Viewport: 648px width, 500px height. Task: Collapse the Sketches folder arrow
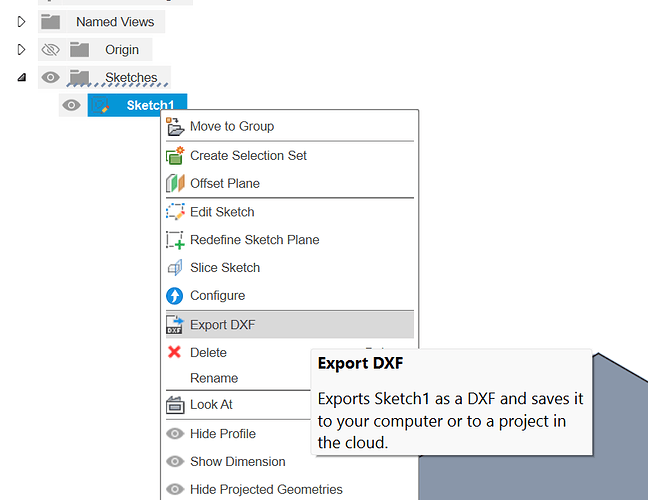point(22,77)
